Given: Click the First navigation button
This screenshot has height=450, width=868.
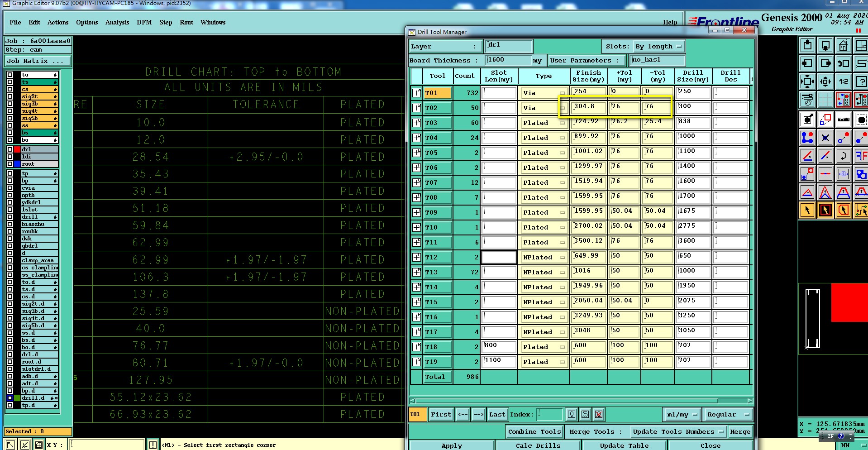Looking at the screenshot, I should point(441,414).
